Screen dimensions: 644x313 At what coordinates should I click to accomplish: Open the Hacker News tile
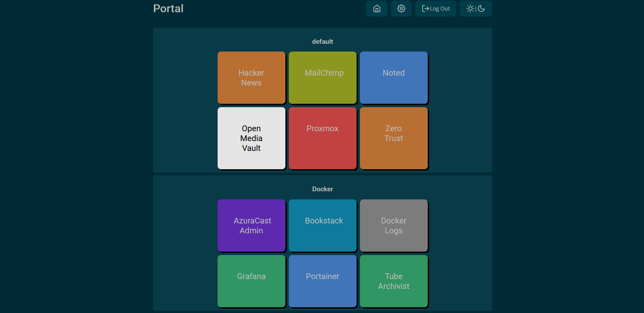[x=251, y=77]
